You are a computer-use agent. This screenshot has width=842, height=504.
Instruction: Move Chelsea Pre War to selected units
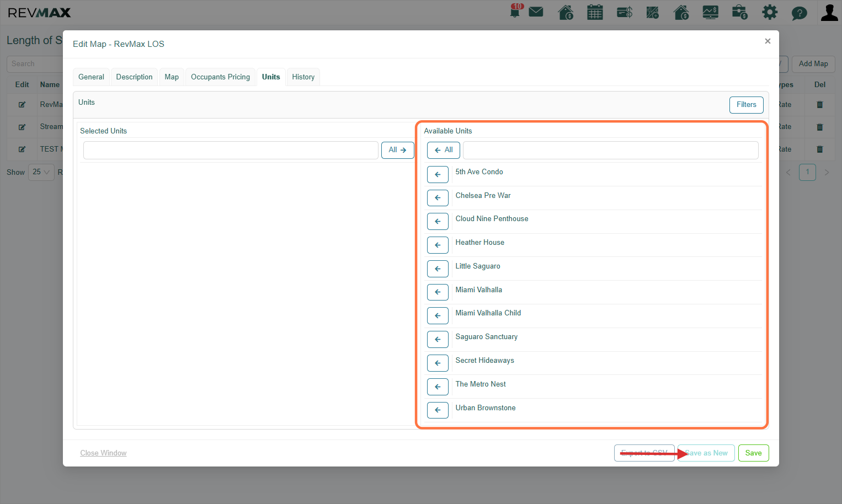(x=438, y=197)
